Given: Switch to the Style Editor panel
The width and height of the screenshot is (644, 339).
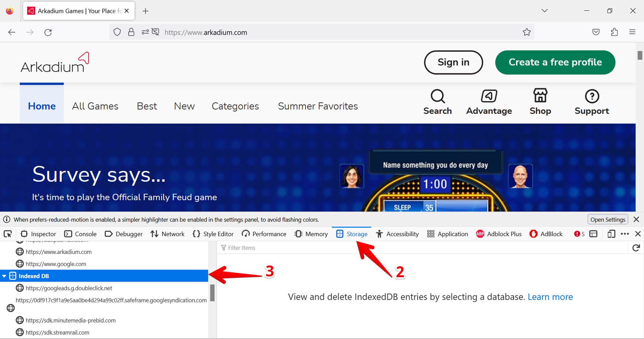Looking at the screenshot, I should click(213, 234).
